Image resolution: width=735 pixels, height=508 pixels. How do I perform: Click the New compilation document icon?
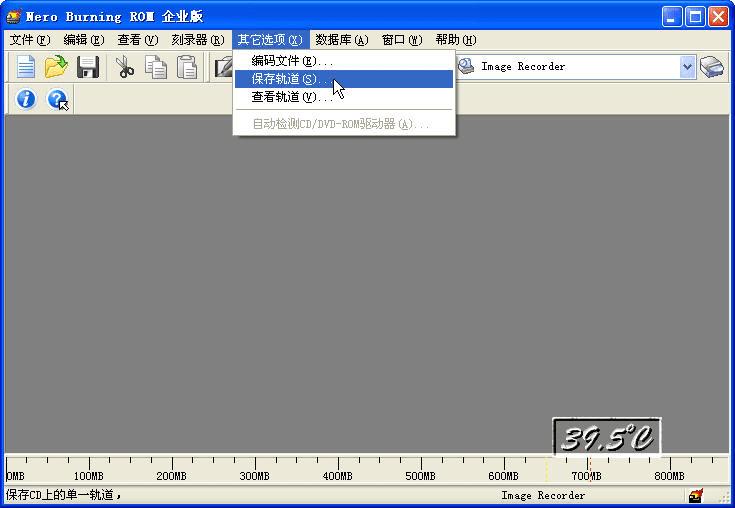coord(26,67)
